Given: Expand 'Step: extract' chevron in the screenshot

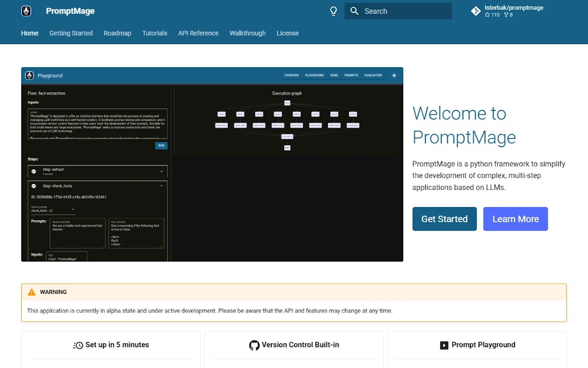Looking at the screenshot, I should pyautogui.click(x=161, y=171).
